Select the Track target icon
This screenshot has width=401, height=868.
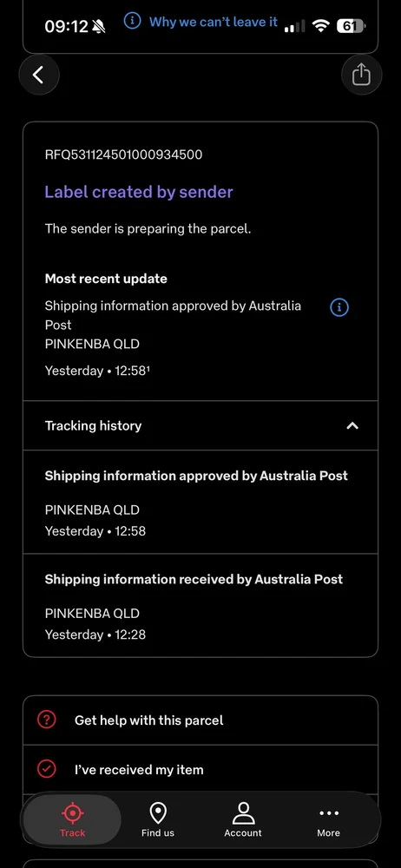pos(72,814)
